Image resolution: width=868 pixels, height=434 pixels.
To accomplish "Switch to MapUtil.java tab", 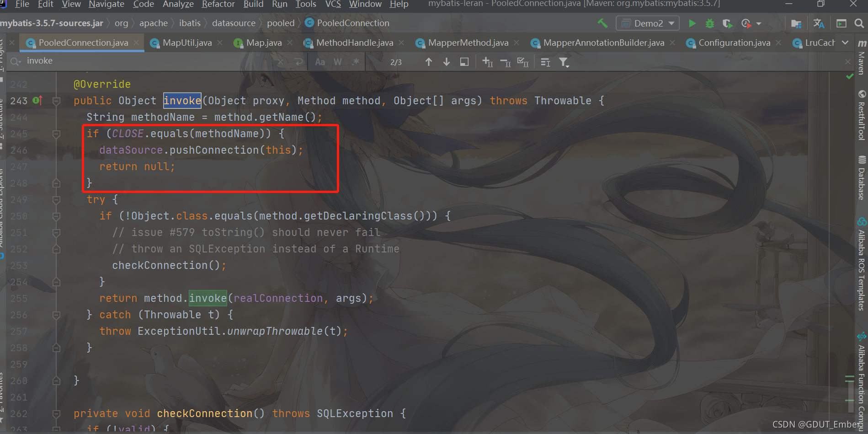I will point(187,43).
